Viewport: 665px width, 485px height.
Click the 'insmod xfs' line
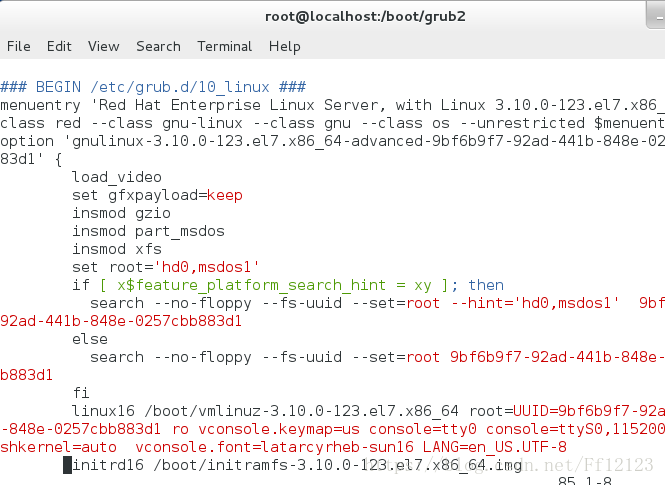(x=117, y=249)
